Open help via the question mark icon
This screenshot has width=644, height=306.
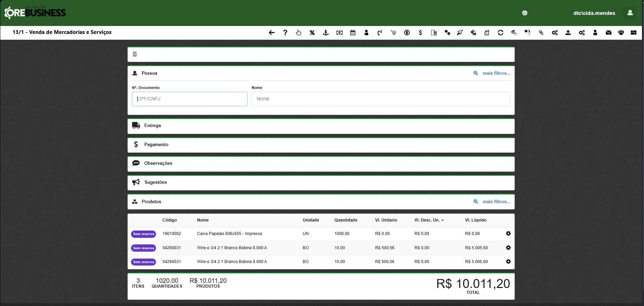[285, 33]
